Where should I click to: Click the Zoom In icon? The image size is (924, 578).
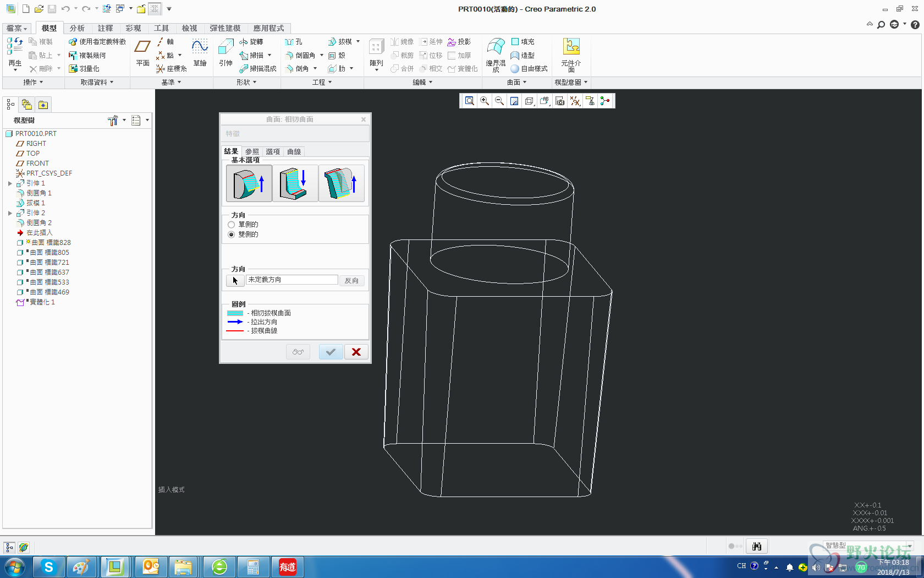(x=485, y=101)
